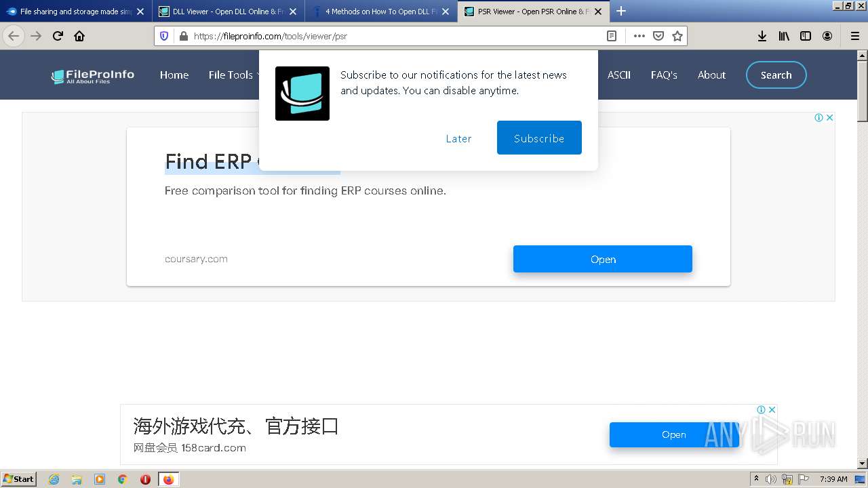The height and width of the screenshot is (488, 868).
Task: Click Open on the 158card ad
Action: [x=674, y=434]
